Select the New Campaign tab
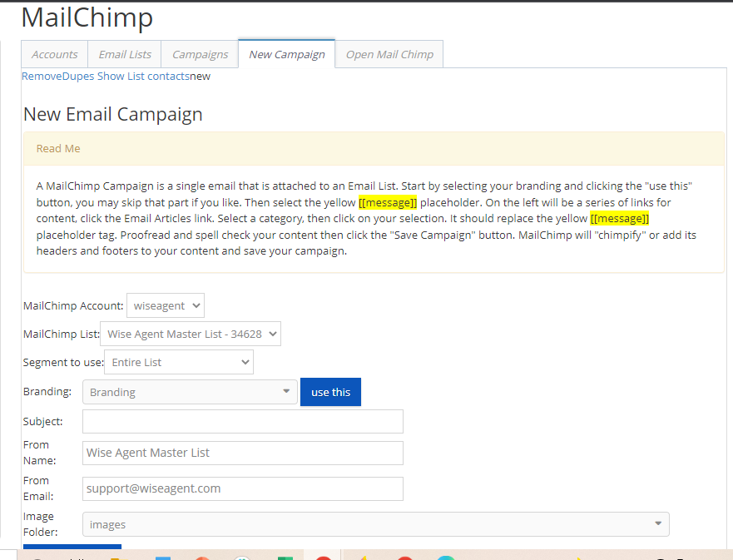The image size is (733, 560). 286,54
